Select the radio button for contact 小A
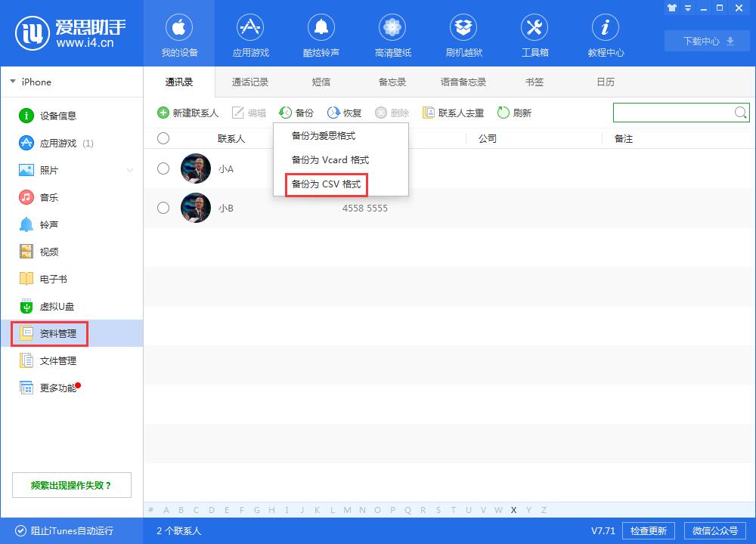The image size is (756, 544). point(163,168)
